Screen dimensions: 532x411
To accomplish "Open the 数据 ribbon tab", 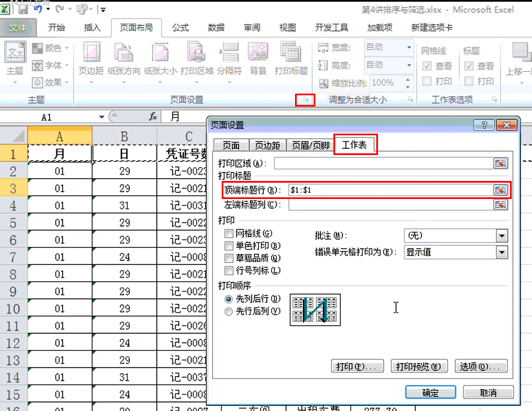I will click(x=216, y=28).
